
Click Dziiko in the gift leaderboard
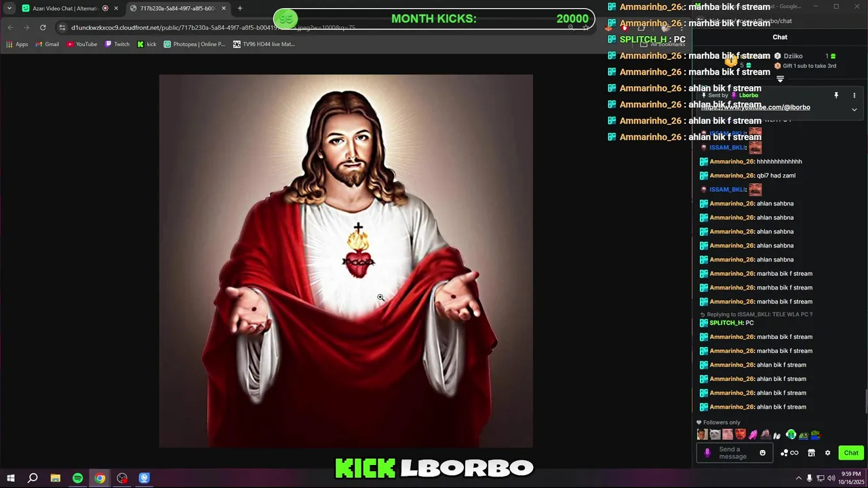(x=793, y=56)
